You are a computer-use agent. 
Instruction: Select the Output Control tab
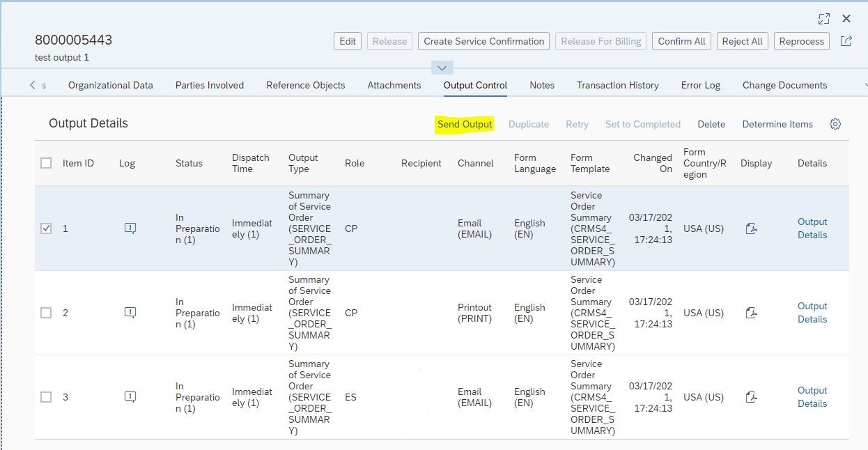point(475,85)
